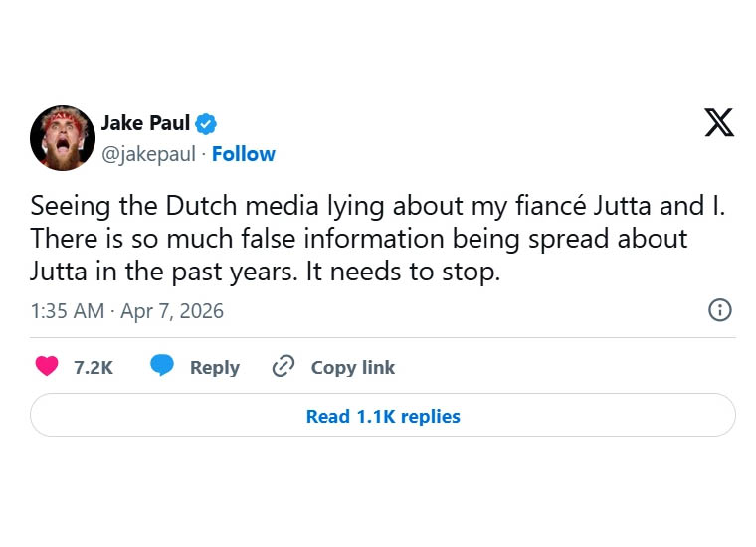
Task: Click the 7.2K like count
Action: (x=94, y=368)
